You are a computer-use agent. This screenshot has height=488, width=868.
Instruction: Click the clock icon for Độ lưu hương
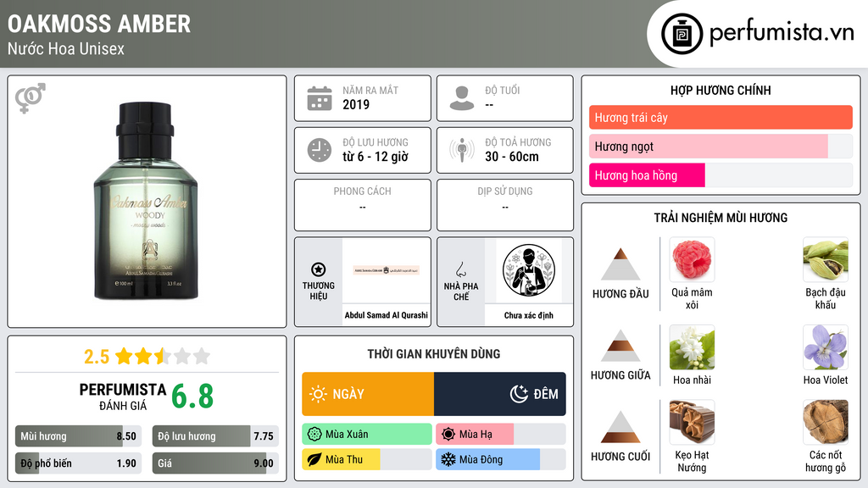(x=320, y=150)
